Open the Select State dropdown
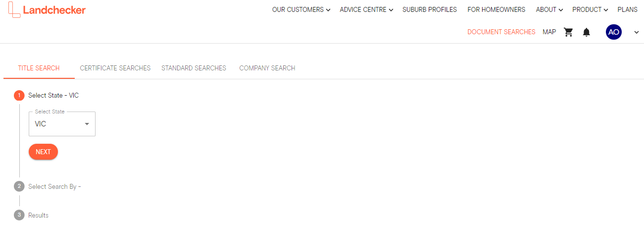The height and width of the screenshot is (230, 644). (62, 124)
